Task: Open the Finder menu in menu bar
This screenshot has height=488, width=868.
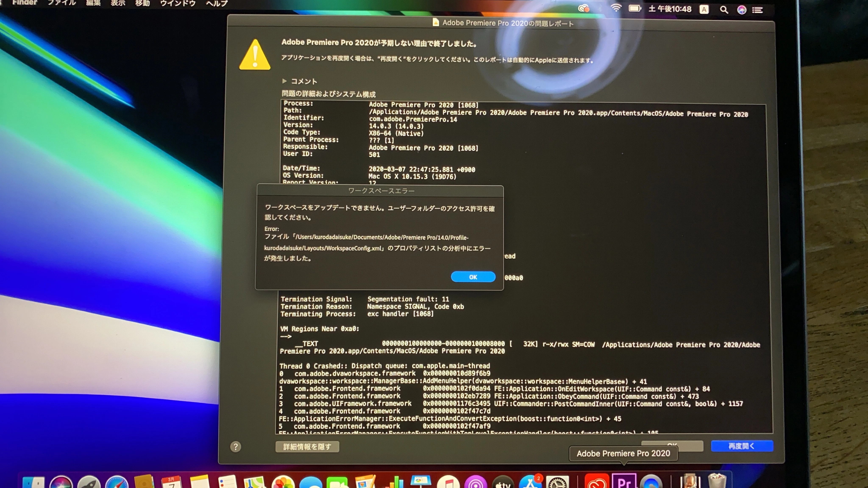Action: [24, 3]
